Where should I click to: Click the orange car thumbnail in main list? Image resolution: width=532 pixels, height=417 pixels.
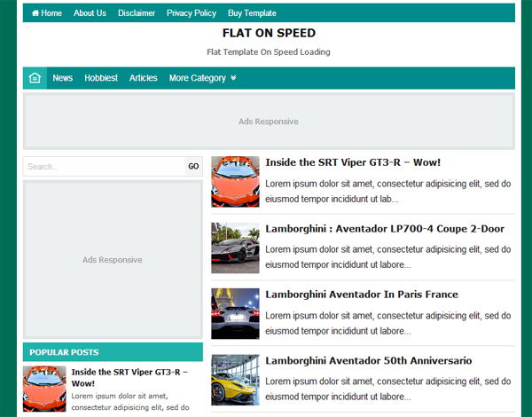235,182
